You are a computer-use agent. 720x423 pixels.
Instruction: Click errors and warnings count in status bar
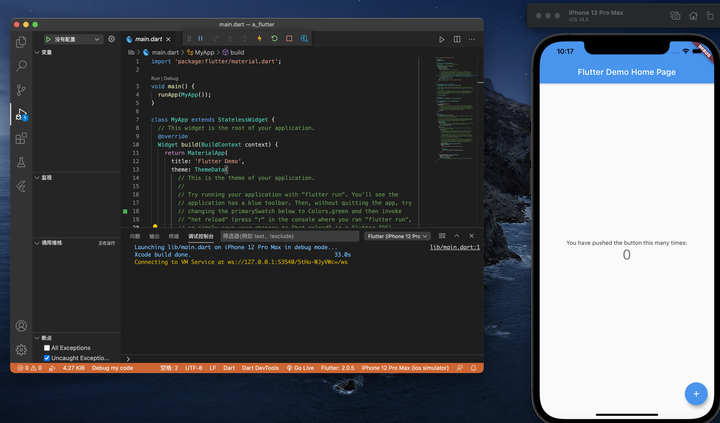29,368
